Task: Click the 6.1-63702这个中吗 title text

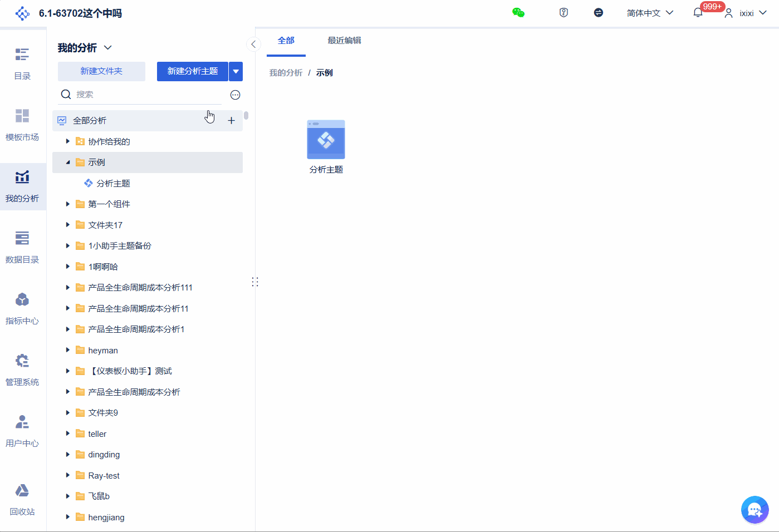Action: click(x=80, y=13)
